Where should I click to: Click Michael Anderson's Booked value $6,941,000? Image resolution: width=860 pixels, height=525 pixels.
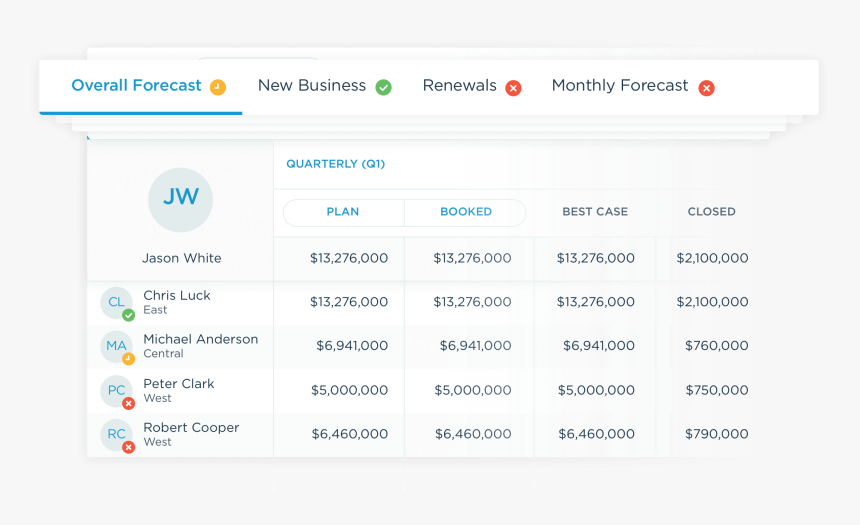[476, 346]
